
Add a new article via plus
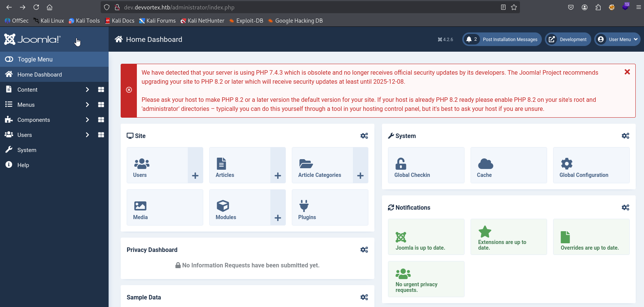click(x=278, y=165)
